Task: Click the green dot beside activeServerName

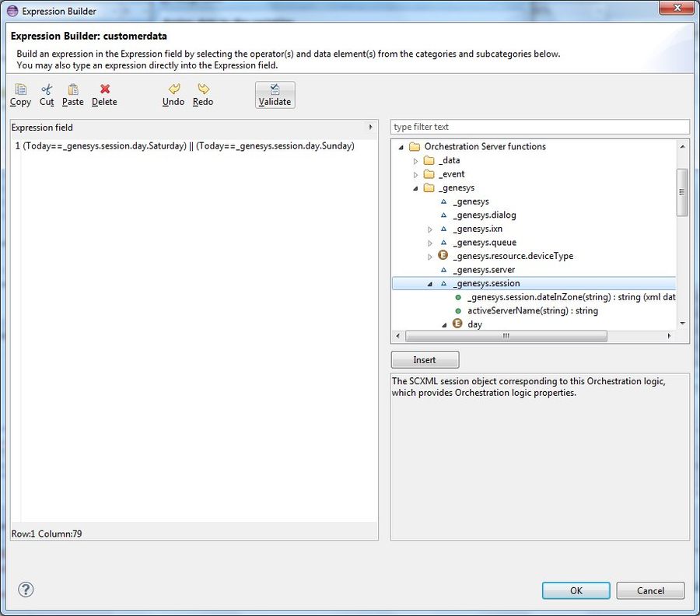Action: [458, 310]
